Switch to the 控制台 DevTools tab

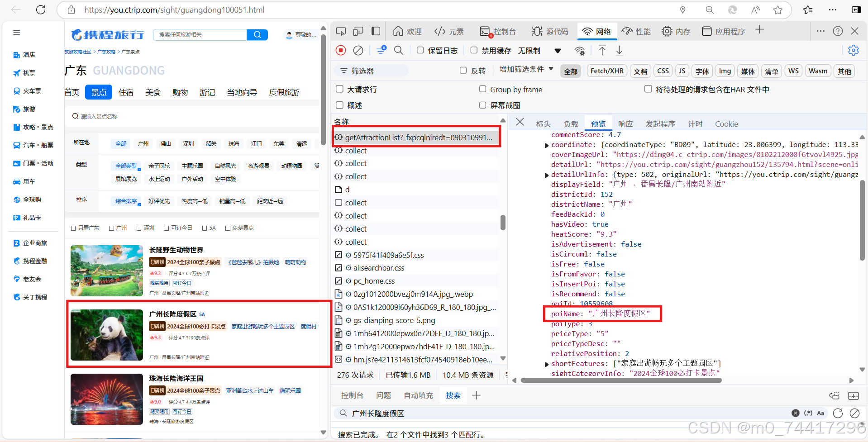[x=498, y=31]
